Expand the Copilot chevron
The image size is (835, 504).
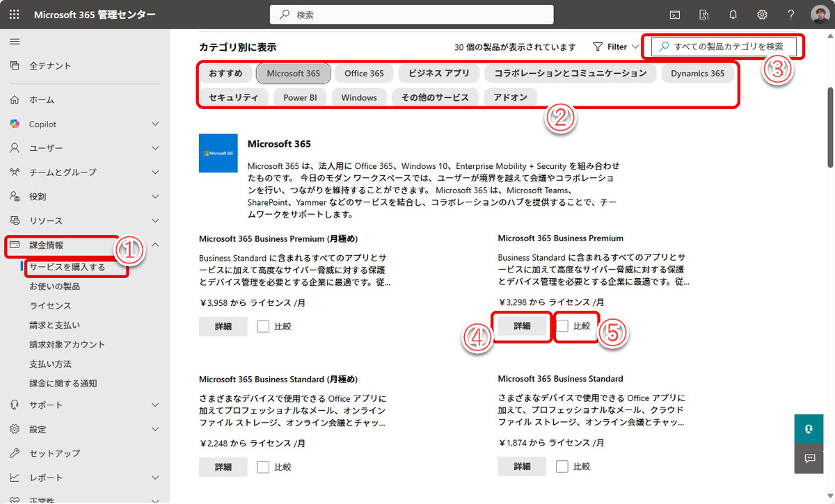[155, 124]
